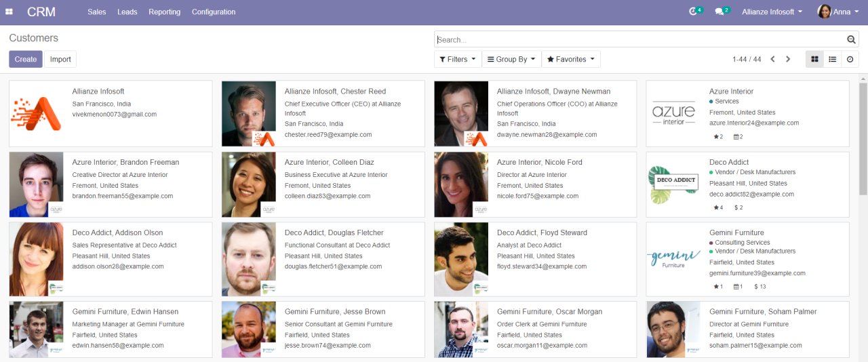The width and height of the screenshot is (868, 362).
Task: Switch to List view
Action: pyautogui.click(x=832, y=60)
